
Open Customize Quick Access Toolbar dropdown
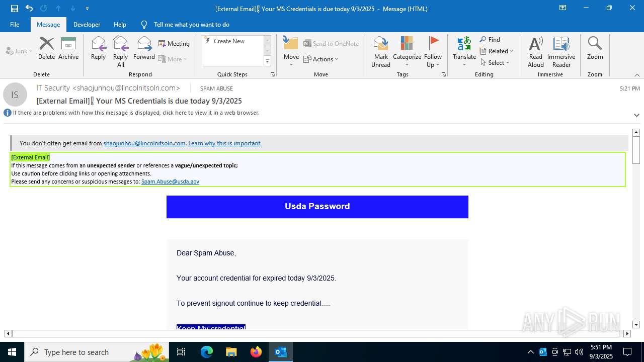pyautogui.click(x=88, y=9)
